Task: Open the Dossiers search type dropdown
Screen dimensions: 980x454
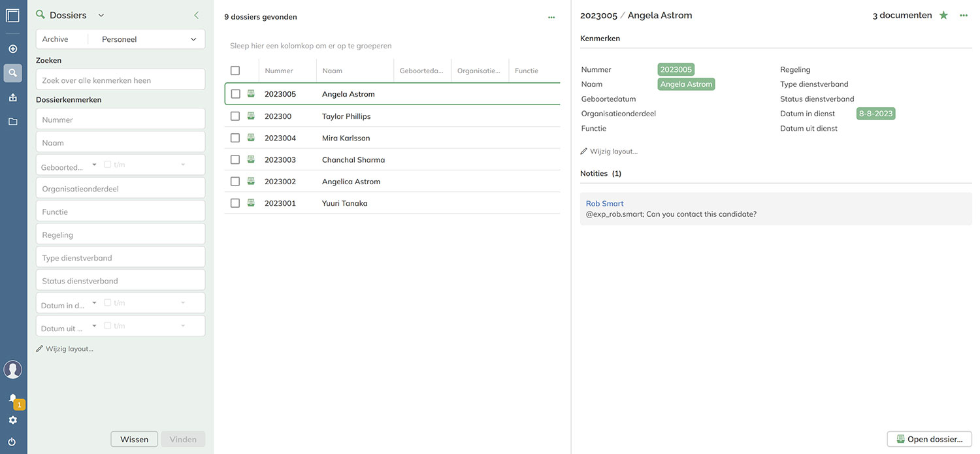Action: 101,15
